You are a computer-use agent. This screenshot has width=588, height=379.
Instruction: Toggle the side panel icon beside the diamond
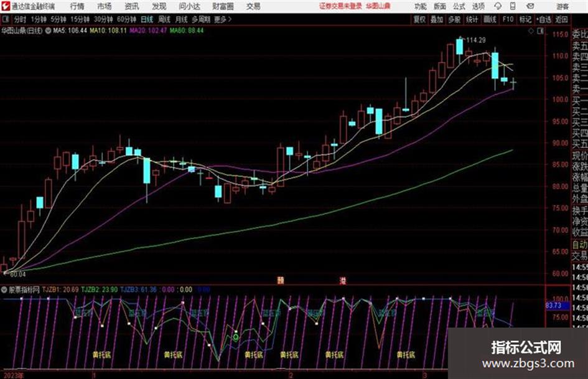(x=540, y=31)
